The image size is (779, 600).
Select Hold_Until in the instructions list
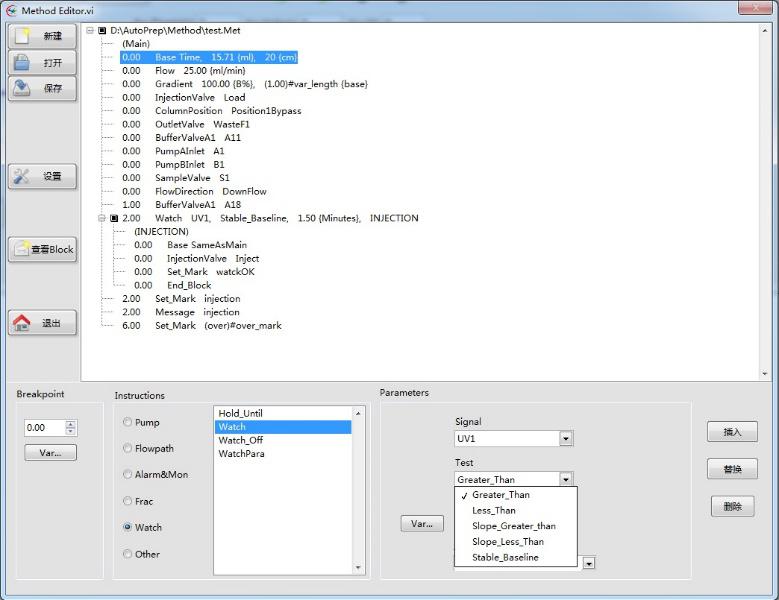(241, 413)
